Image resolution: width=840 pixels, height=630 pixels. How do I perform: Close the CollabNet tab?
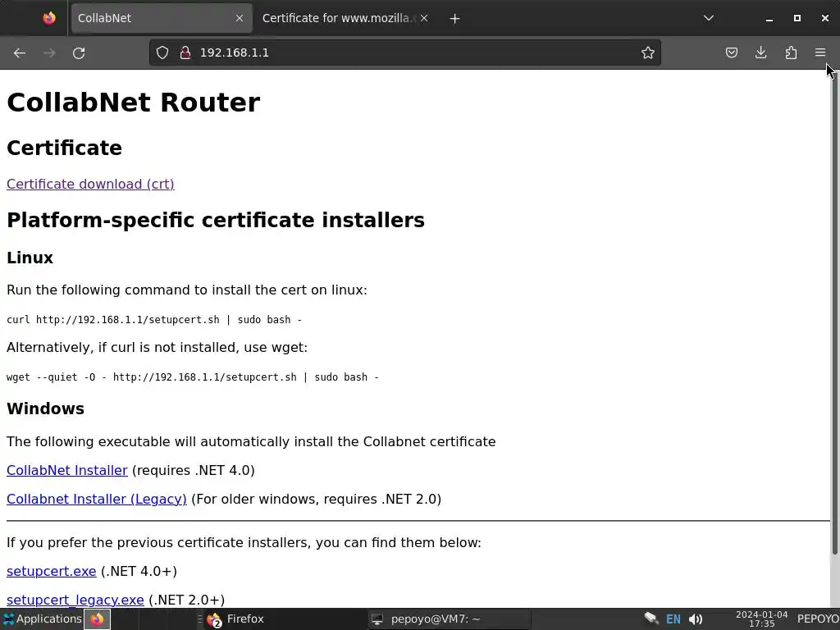point(240,18)
